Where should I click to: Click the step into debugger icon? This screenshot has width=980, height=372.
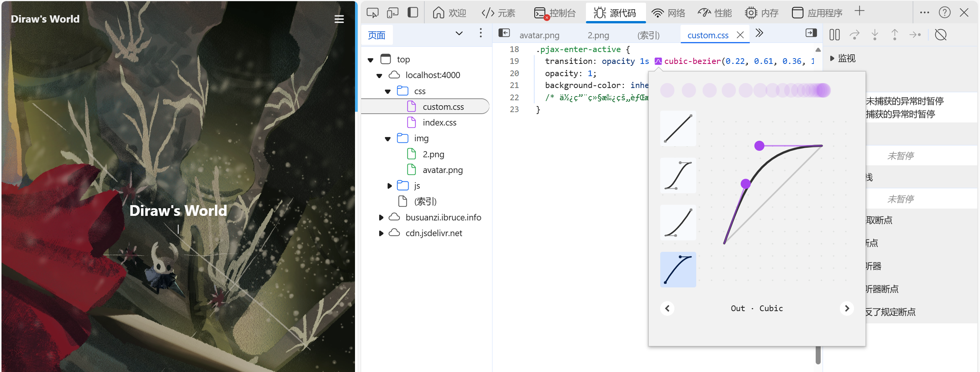pos(875,35)
